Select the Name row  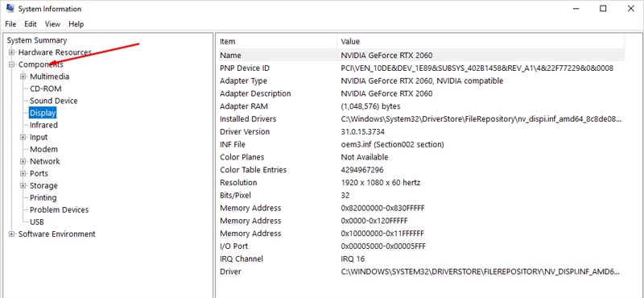coord(420,55)
